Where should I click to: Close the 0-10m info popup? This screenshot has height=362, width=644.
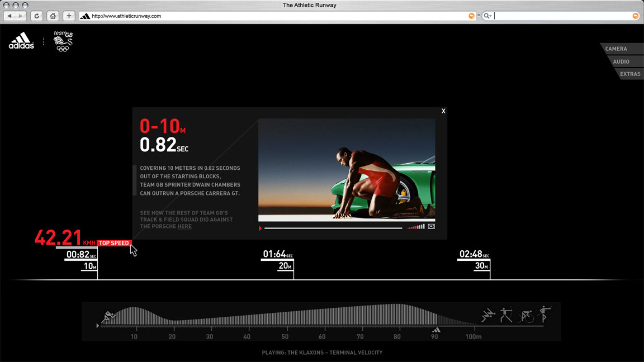click(x=443, y=111)
